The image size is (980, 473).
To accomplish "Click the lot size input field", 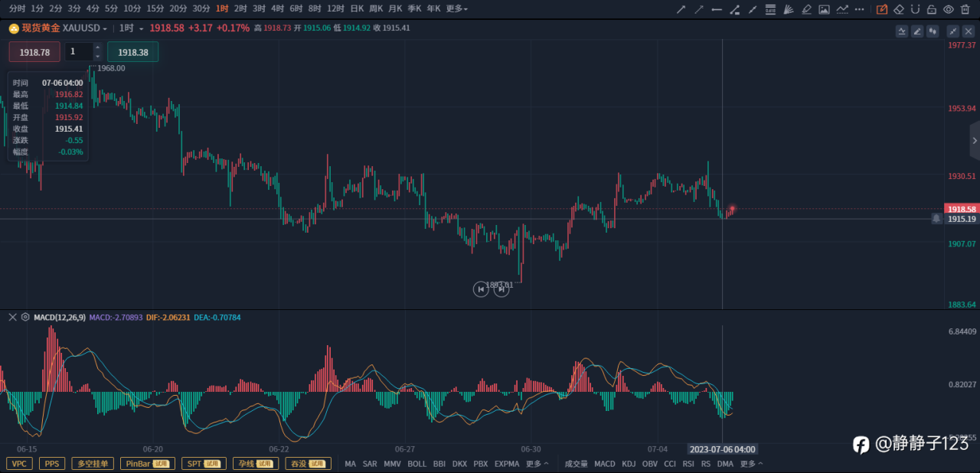I will click(79, 52).
